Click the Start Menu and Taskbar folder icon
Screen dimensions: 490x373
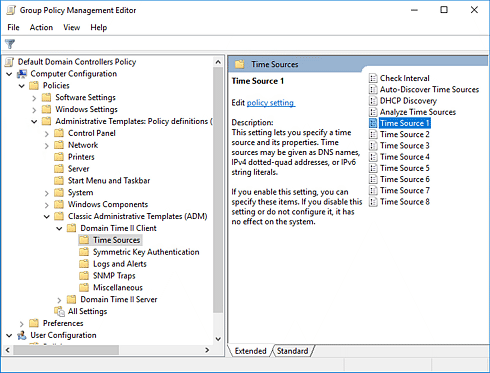59,181
